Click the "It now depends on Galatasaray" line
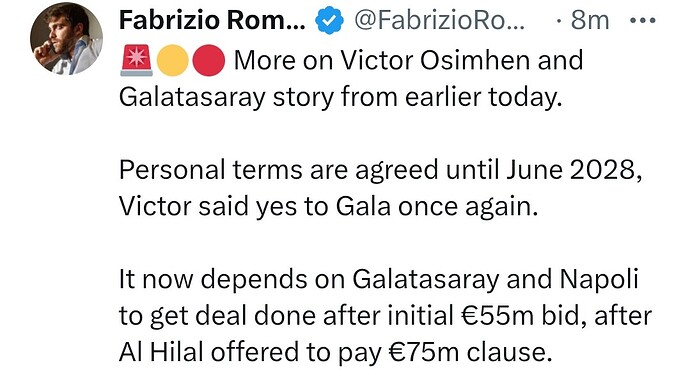Screen dimensions: 690x381 (x=378, y=279)
